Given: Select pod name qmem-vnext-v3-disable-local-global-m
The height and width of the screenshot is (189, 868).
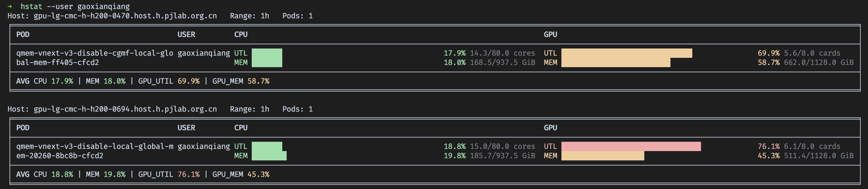Looking at the screenshot, I should tap(95, 146).
